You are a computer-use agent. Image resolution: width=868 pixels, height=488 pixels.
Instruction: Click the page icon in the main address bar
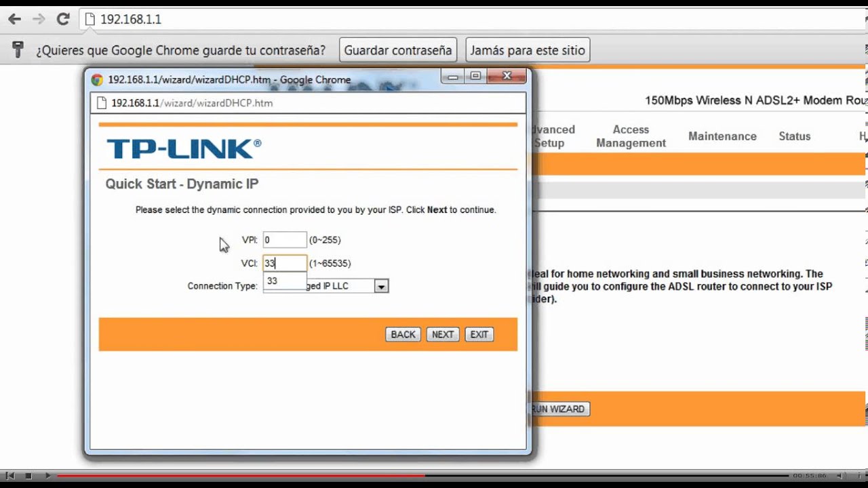tap(90, 20)
